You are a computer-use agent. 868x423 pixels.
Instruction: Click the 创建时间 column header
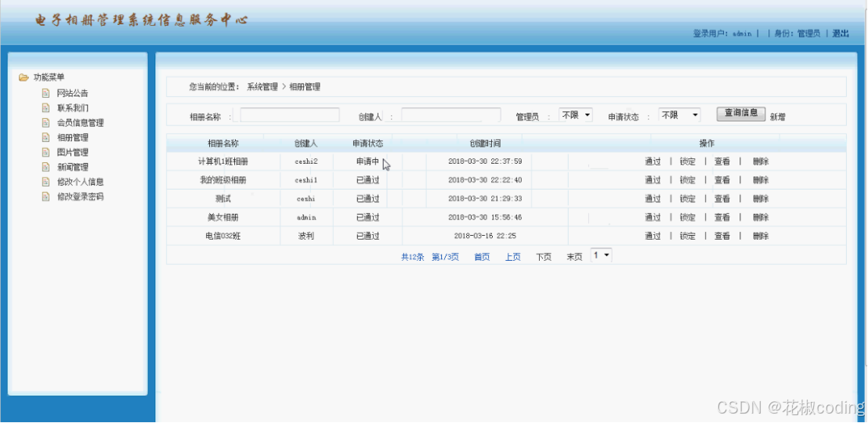click(x=485, y=143)
